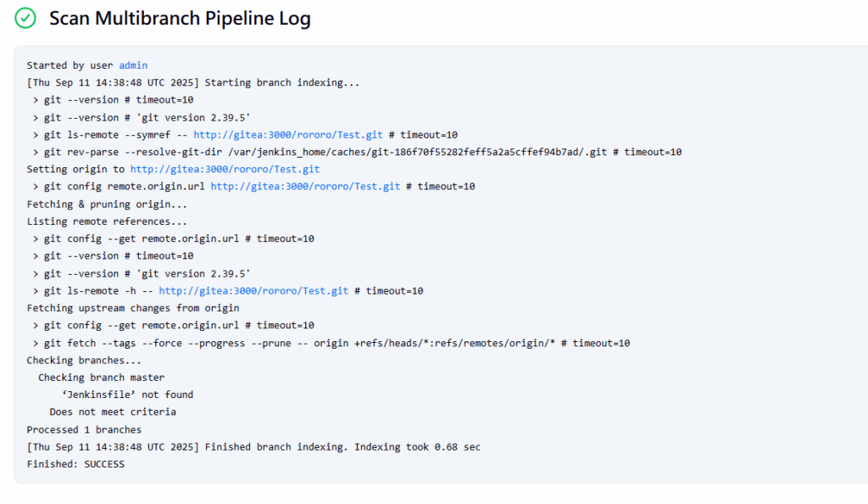Open the admin user link

[x=133, y=65]
